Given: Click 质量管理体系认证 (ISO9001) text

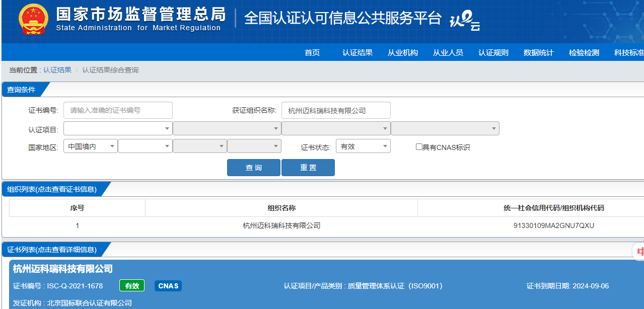Looking at the screenshot, I should click(x=395, y=286).
